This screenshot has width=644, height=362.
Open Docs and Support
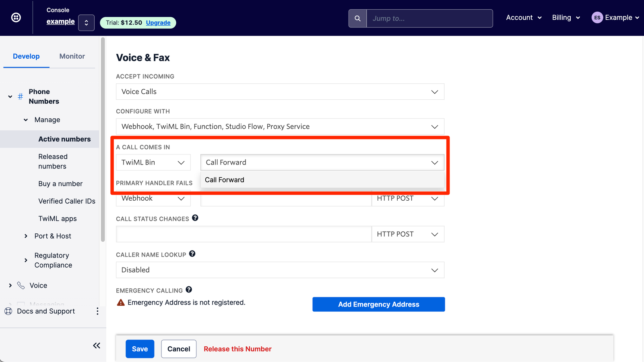coord(45,311)
